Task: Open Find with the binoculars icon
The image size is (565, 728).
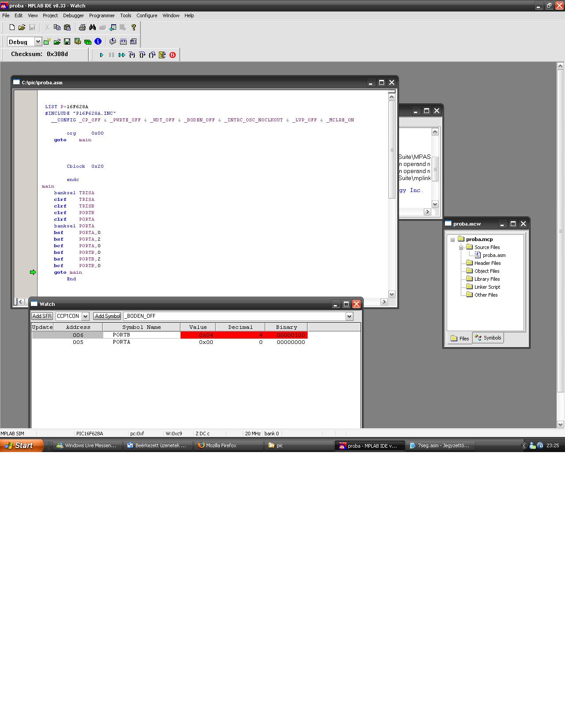Action: click(92, 27)
